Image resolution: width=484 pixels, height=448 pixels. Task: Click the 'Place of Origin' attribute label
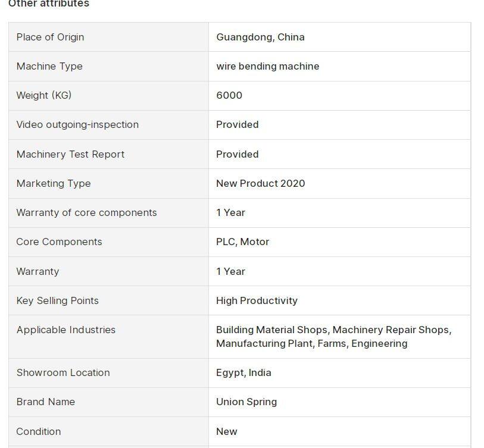50,37
